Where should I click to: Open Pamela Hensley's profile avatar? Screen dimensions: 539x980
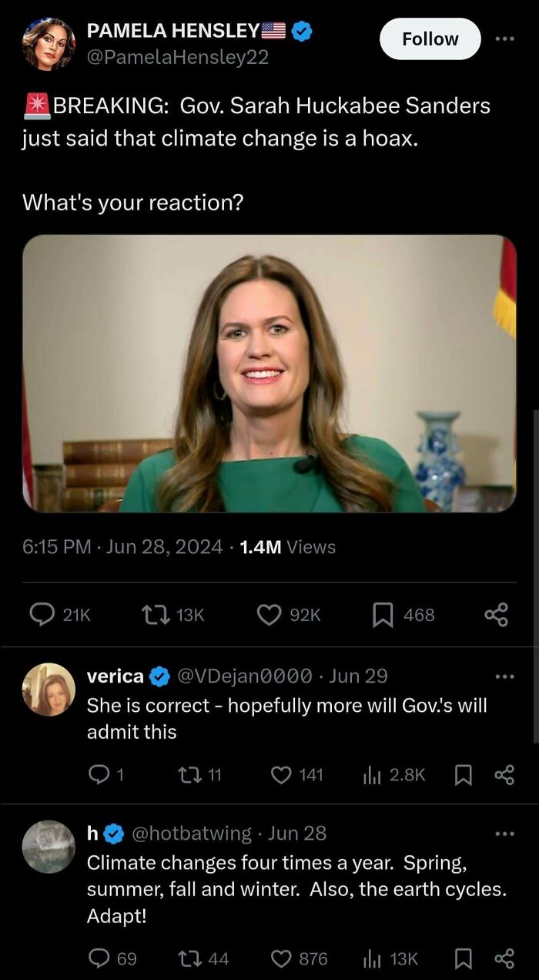click(x=49, y=45)
